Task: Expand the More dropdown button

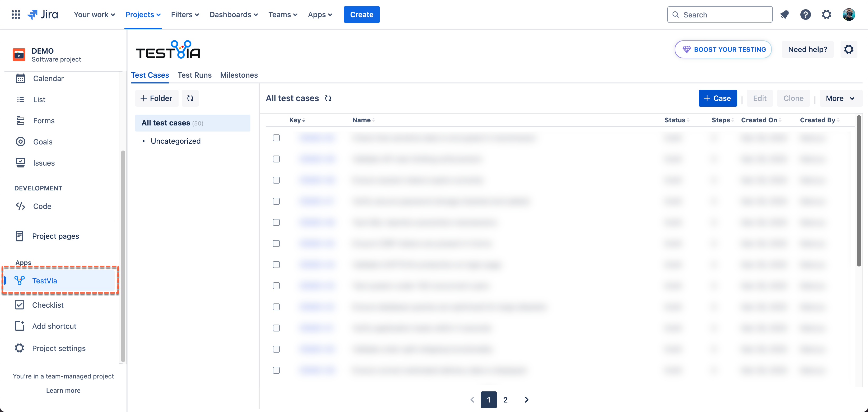Action: [840, 98]
